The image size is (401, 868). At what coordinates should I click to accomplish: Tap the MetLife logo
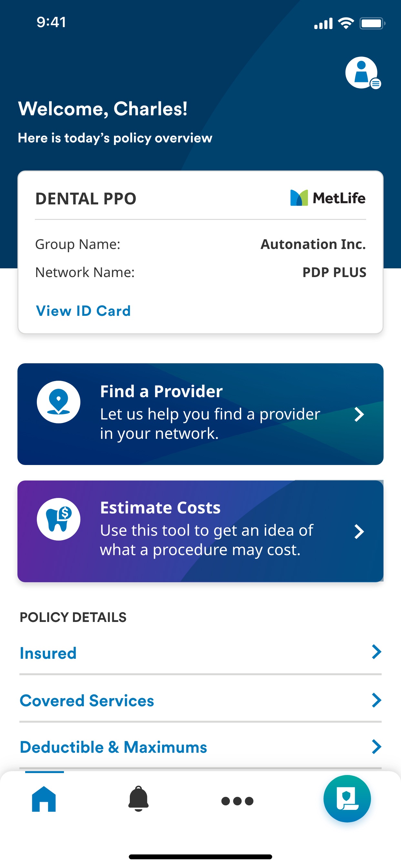pyautogui.click(x=328, y=198)
